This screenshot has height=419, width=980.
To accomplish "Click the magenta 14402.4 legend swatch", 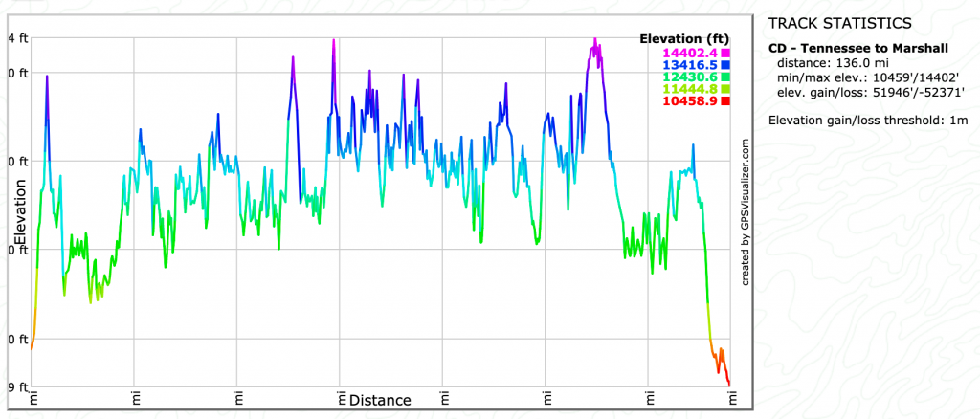I will (x=726, y=53).
